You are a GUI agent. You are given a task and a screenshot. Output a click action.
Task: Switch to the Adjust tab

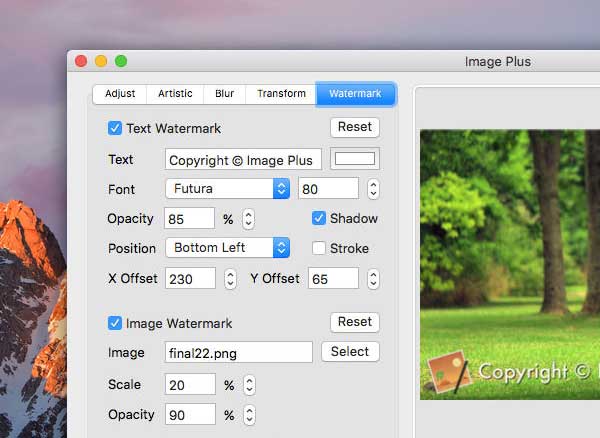coord(120,94)
